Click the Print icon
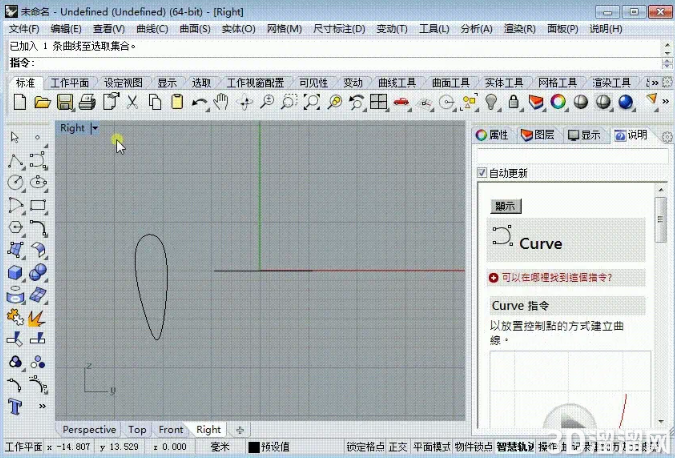Viewport: 675px width, 458px height. click(87, 102)
